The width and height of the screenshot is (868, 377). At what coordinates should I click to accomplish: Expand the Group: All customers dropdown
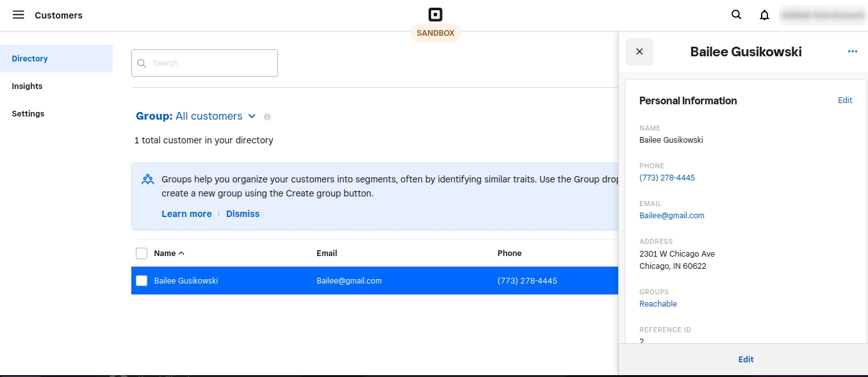(195, 116)
